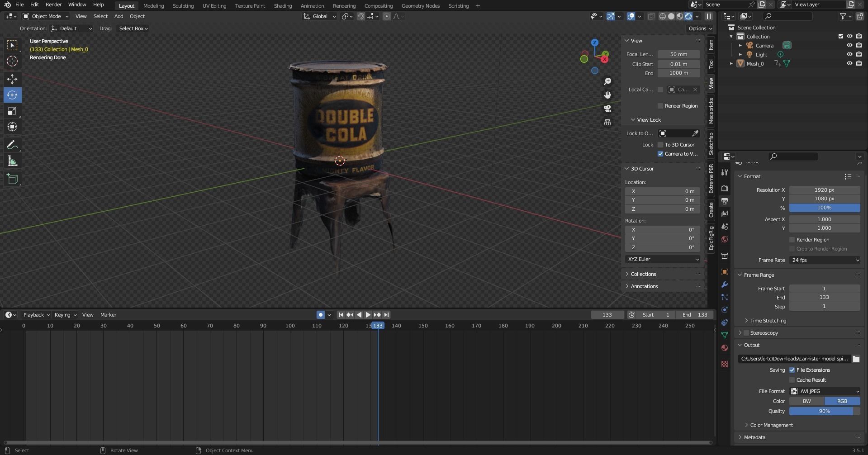This screenshot has width=868, height=455.
Task: Open the Modifiers wrench tab icon
Action: click(x=725, y=284)
